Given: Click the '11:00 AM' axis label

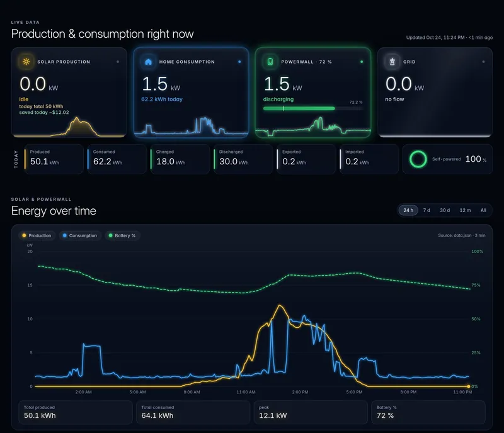Looking at the screenshot, I should click(x=246, y=392).
